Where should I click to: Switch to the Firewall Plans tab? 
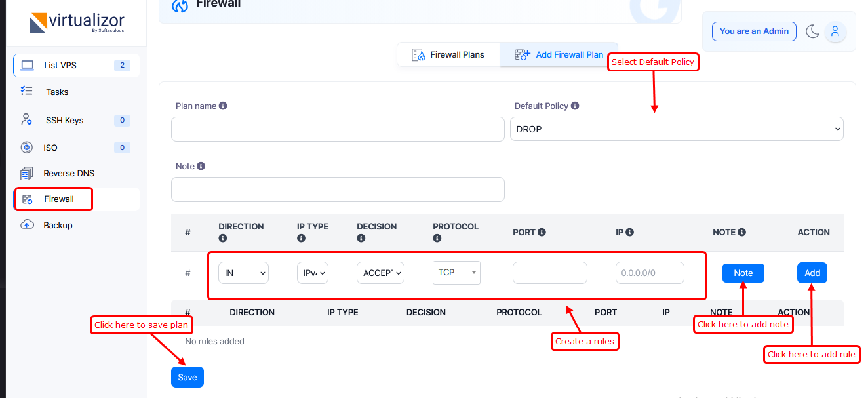coord(448,54)
